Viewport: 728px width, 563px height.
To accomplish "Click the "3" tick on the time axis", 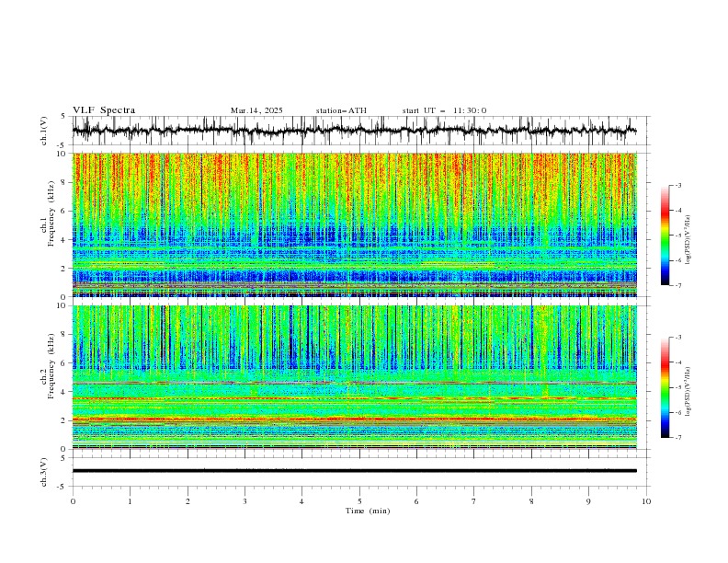I will click(x=245, y=501).
